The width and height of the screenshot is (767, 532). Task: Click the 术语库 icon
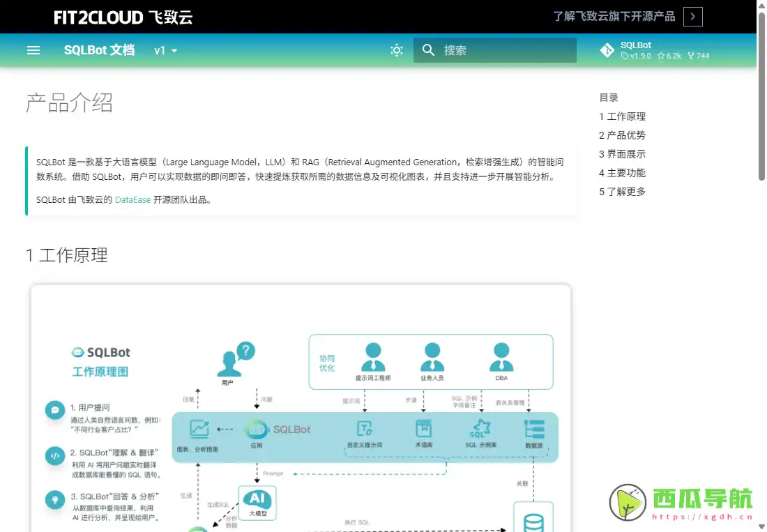click(x=424, y=428)
